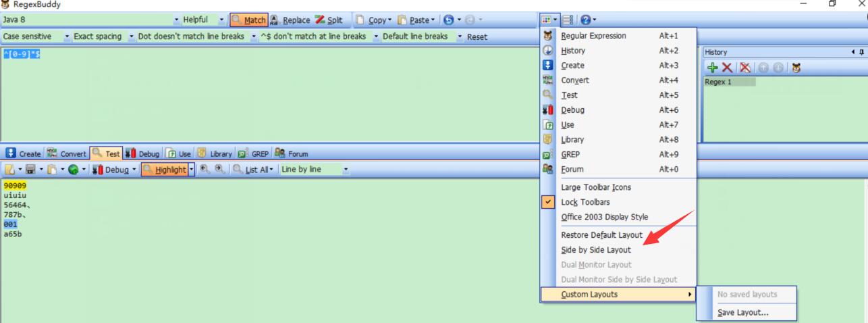Click Debug button in Test toolbar
The height and width of the screenshot is (323, 868).
(x=110, y=170)
